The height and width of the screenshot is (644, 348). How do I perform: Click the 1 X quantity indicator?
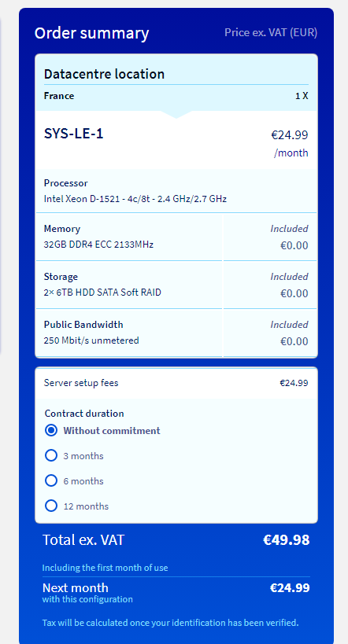pyautogui.click(x=302, y=96)
